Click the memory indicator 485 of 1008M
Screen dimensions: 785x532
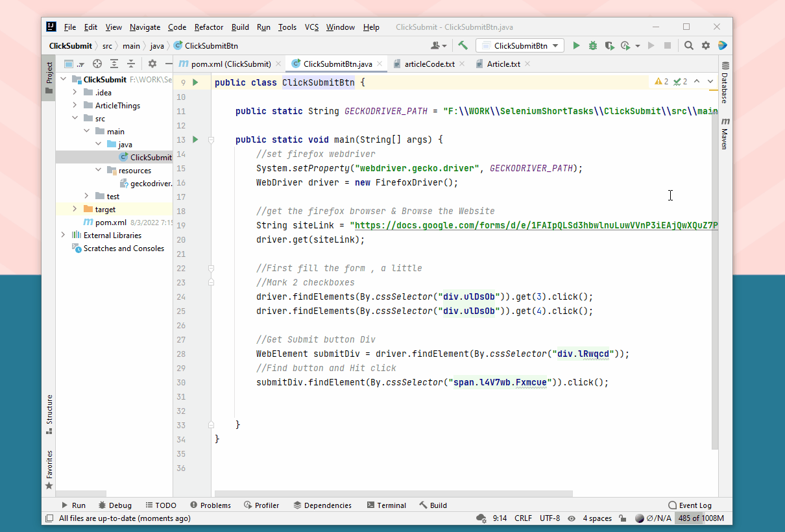tap(700, 518)
